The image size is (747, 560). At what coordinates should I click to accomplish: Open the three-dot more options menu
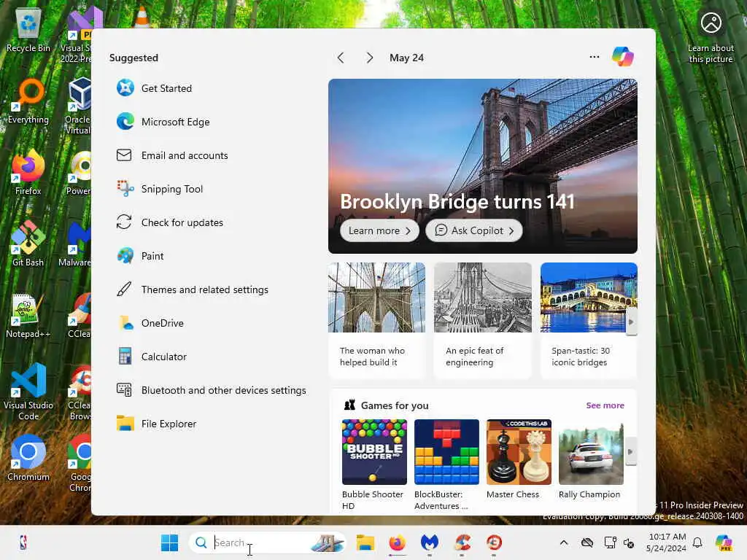click(594, 57)
